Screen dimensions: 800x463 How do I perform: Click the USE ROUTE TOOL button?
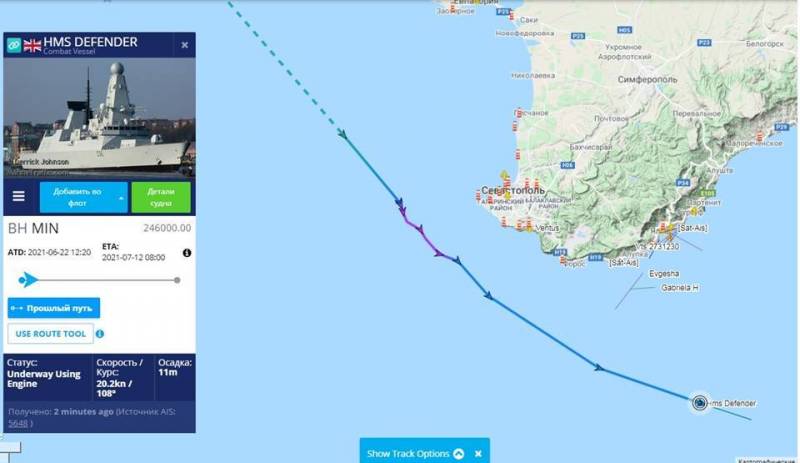(51, 334)
